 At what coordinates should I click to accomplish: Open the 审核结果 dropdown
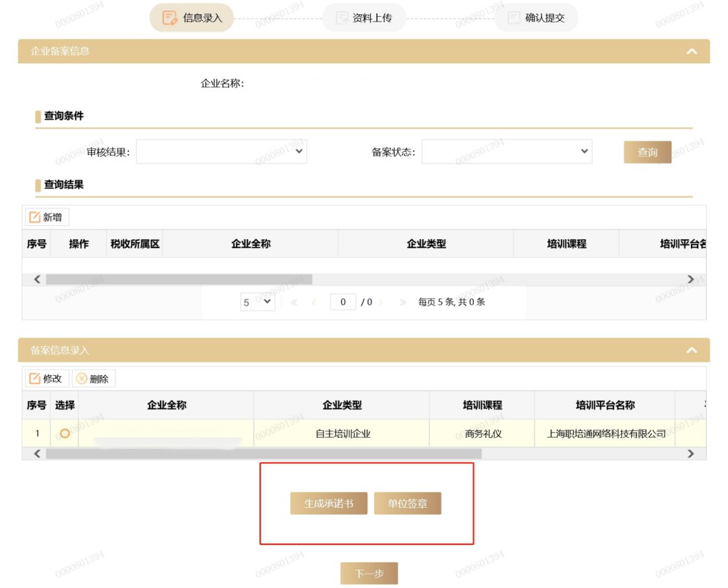tap(222, 152)
